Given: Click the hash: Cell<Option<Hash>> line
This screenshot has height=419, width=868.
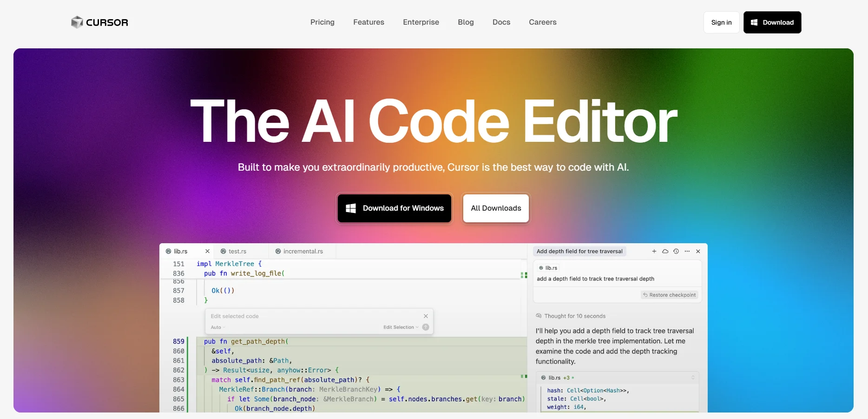Looking at the screenshot, I should point(588,391).
